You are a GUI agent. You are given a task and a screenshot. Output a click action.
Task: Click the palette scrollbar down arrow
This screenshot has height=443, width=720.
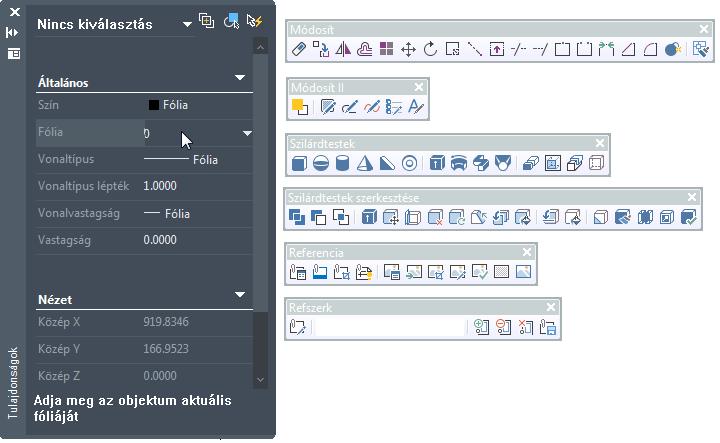coord(260,380)
